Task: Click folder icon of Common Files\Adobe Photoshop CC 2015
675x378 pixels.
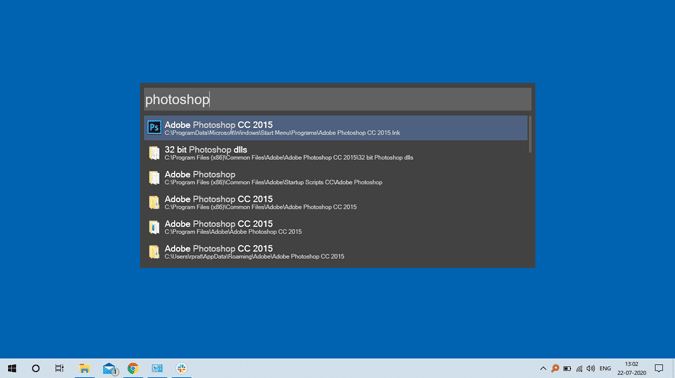Action: [154, 202]
